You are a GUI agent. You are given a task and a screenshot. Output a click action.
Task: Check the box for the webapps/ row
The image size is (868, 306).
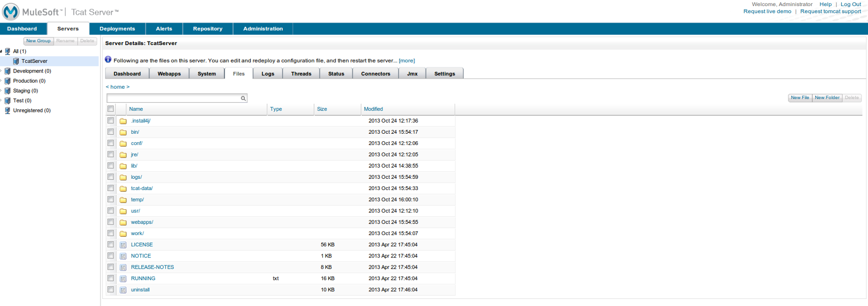click(110, 222)
